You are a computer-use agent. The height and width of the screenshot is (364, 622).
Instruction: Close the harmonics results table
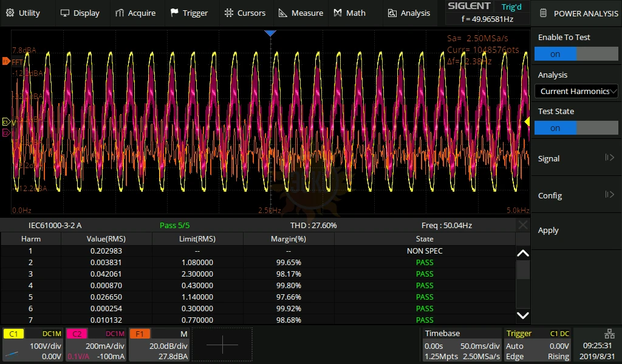[523, 225]
